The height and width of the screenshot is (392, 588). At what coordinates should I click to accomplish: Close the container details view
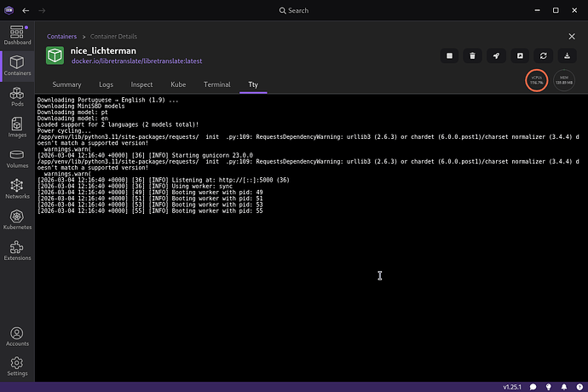572,37
